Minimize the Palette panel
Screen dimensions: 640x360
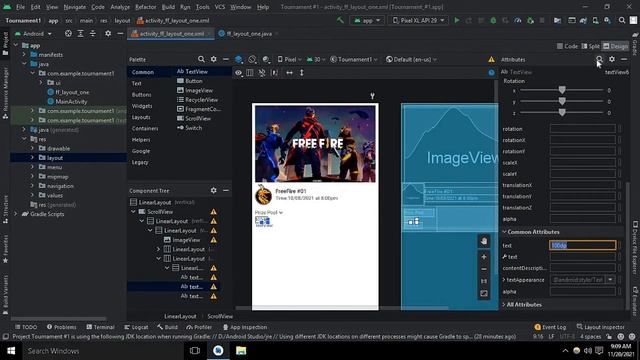tap(226, 59)
